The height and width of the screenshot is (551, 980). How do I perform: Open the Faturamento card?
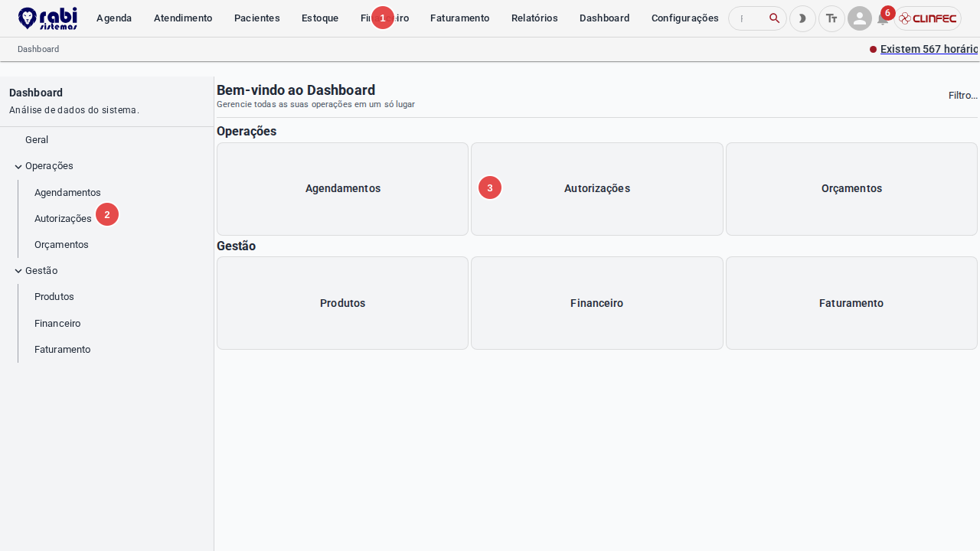[x=851, y=303]
